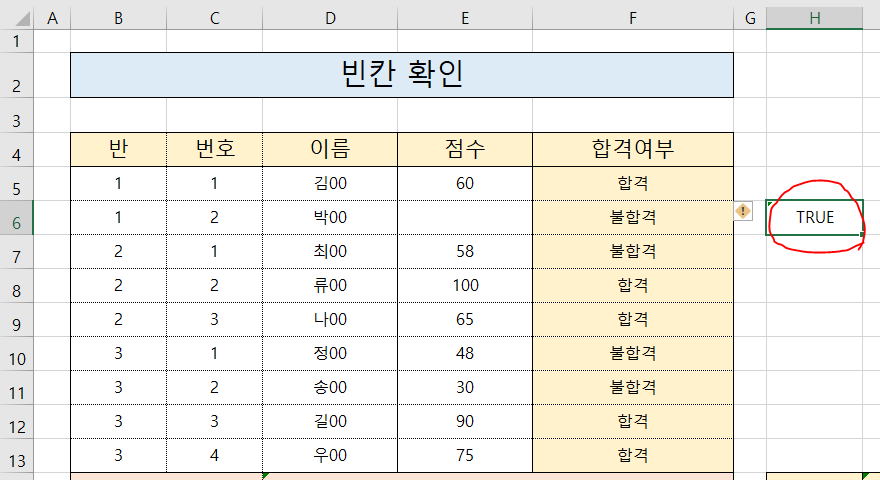Click the '합격여부' header cell

(x=632, y=149)
